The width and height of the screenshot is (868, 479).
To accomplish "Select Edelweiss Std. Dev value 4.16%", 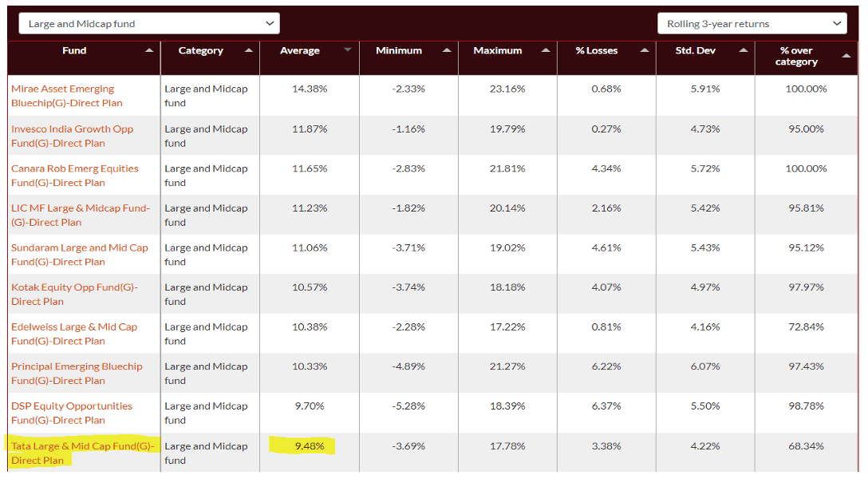I will (705, 327).
